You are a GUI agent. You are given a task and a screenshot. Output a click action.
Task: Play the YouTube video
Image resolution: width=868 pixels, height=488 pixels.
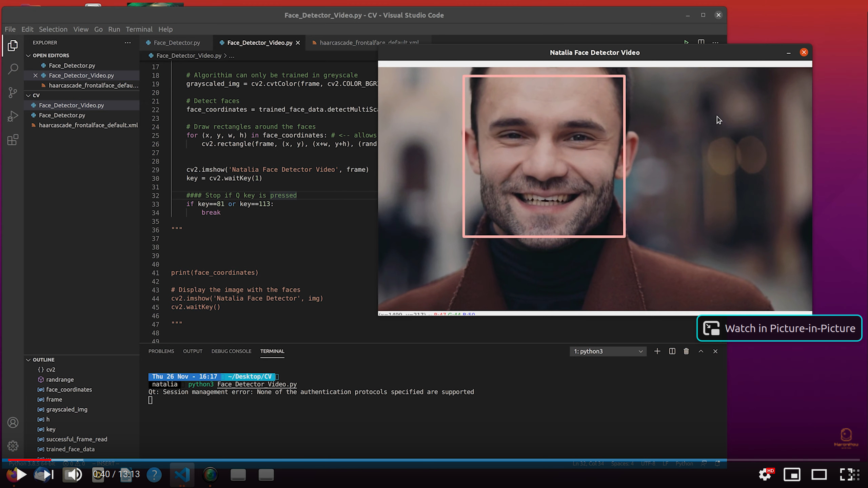21,474
